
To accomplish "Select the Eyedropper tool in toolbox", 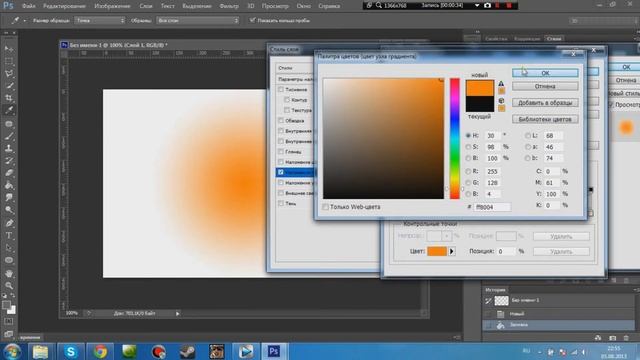I will 9,111.
